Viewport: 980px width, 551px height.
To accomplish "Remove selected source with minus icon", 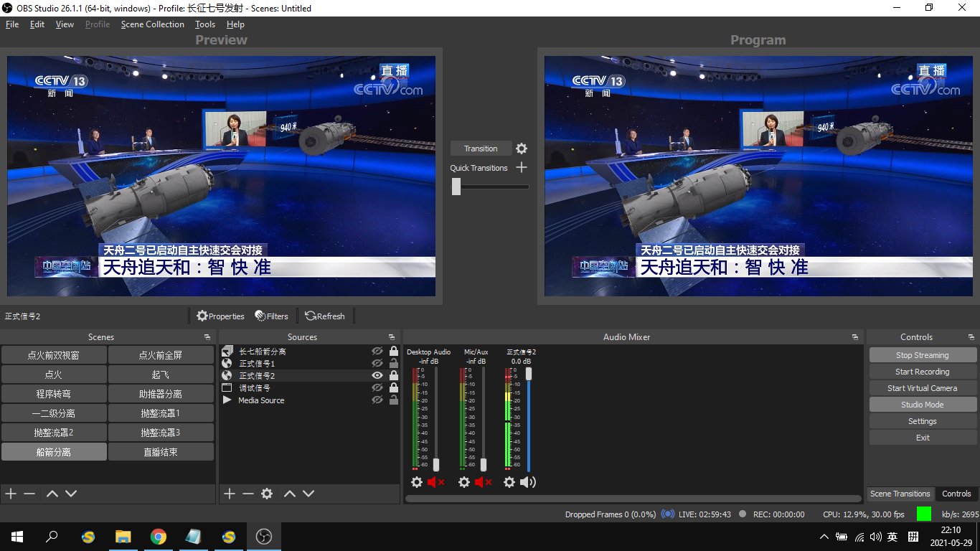I will [x=248, y=494].
